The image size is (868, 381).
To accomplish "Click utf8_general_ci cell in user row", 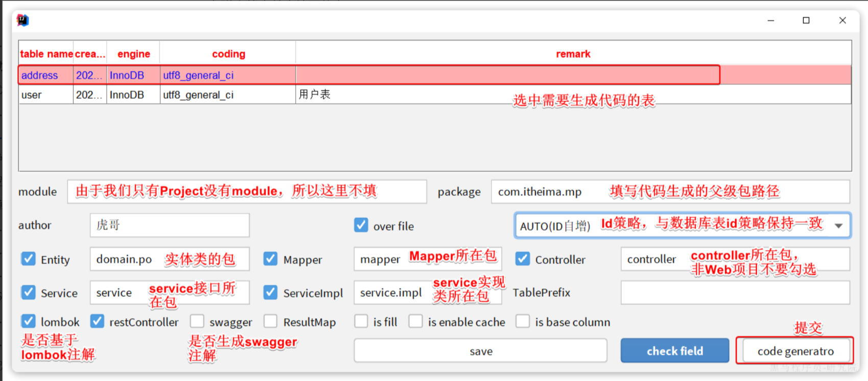I will 228,95.
